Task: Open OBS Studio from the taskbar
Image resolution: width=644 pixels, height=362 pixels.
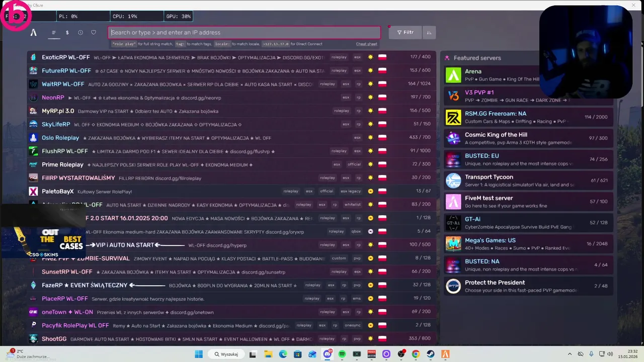Action: pos(401,354)
